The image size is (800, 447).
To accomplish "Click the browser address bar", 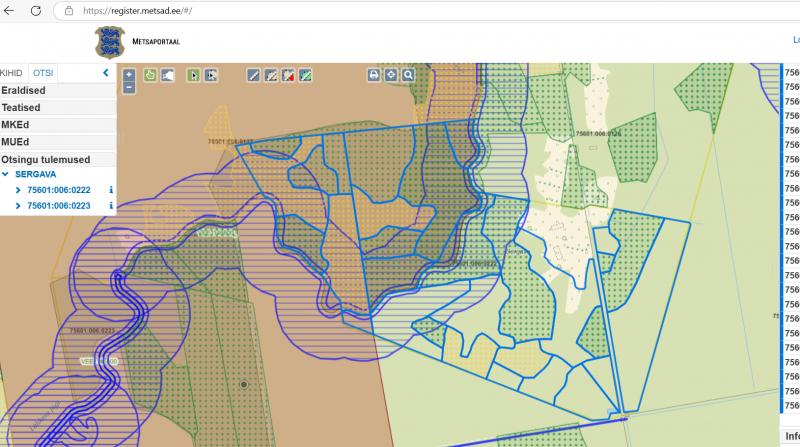I will [300, 11].
